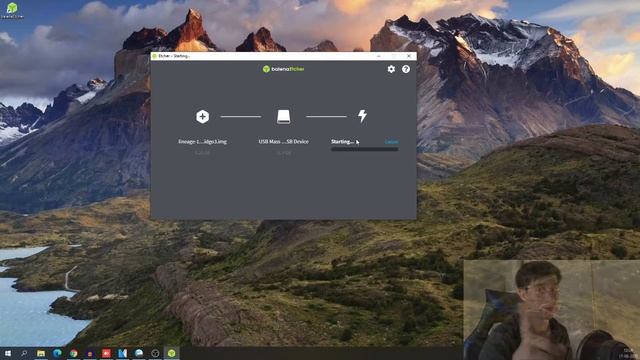Launch Microsoft Edge from the taskbar
The height and width of the screenshot is (360, 640).
tap(57, 353)
